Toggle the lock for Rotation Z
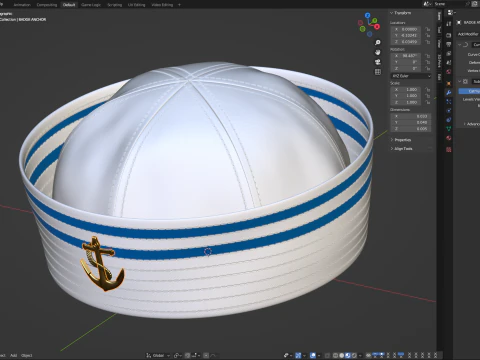 428,68
